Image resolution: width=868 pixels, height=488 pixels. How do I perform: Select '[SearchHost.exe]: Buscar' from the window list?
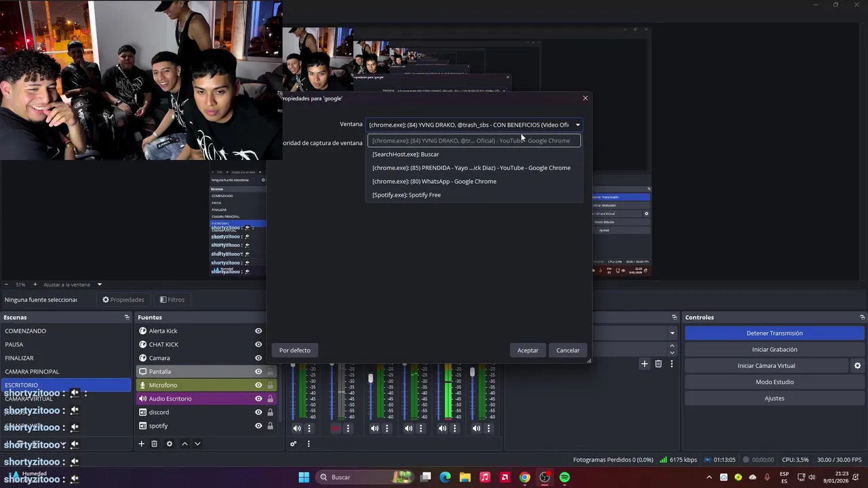click(475, 154)
